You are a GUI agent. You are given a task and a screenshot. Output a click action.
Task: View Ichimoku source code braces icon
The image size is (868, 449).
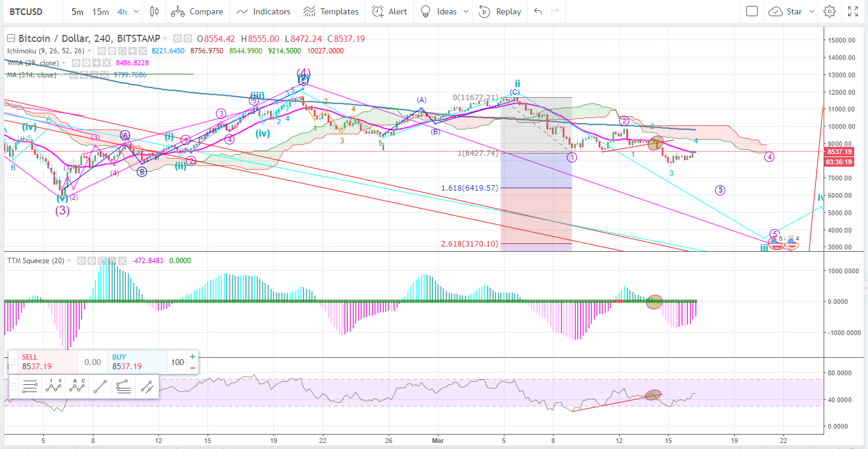point(122,51)
